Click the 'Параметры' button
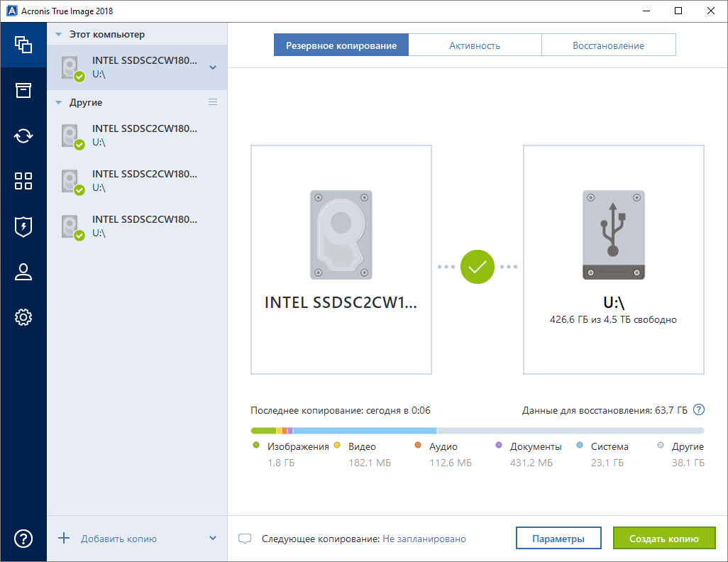728x562 pixels. point(558,539)
